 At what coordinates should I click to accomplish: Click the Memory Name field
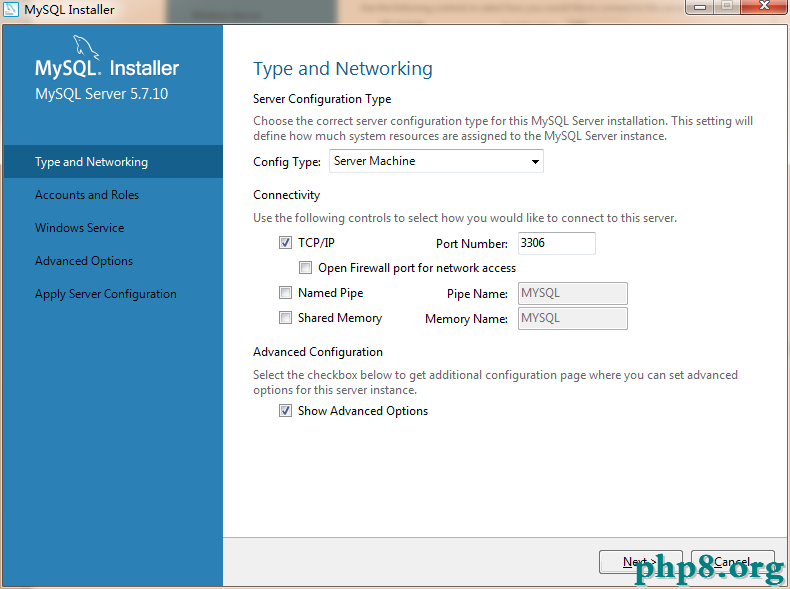click(x=573, y=318)
